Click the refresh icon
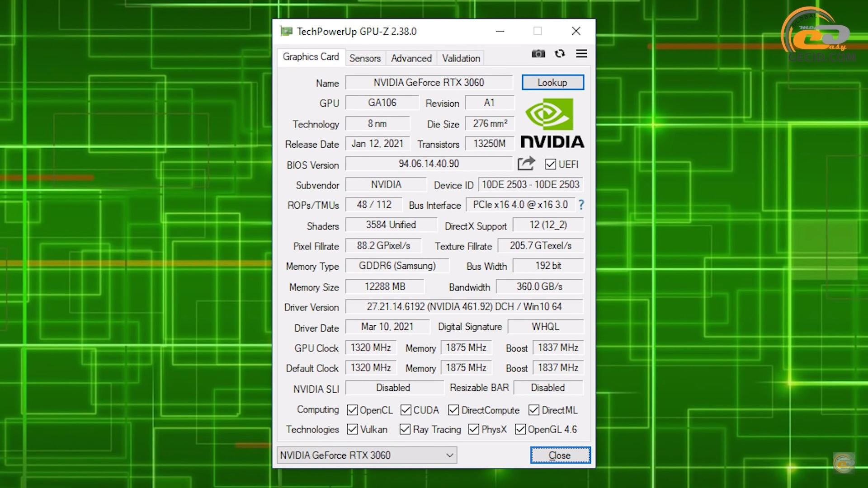Screen dimensions: 868x488 tap(560, 54)
